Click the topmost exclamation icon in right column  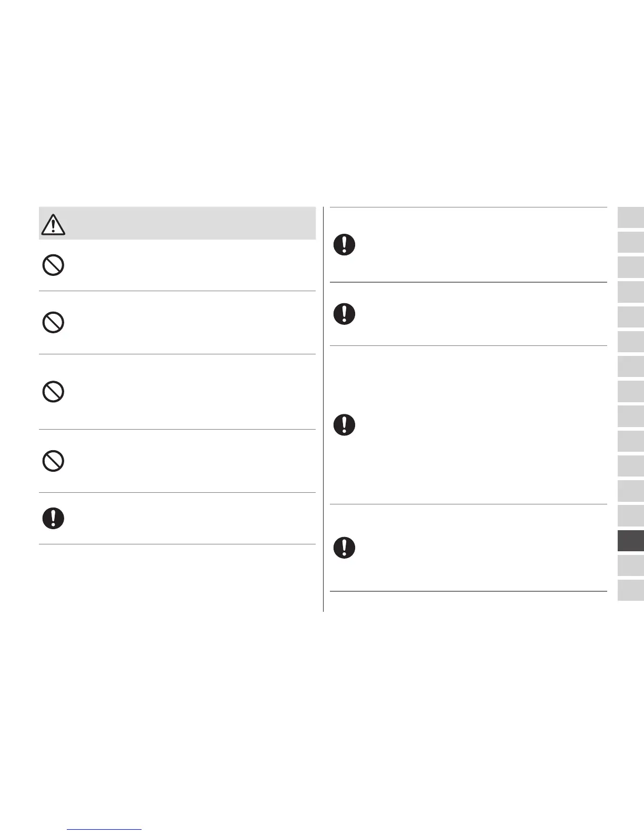point(344,245)
